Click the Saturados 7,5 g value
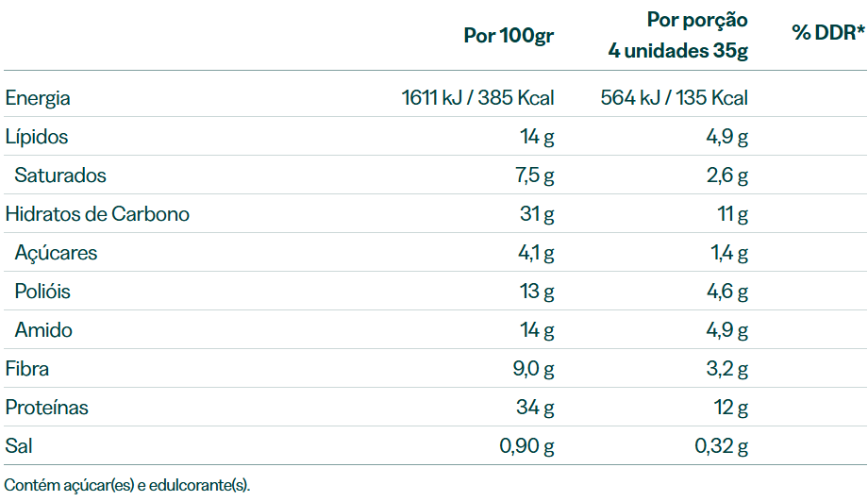Viewport: 868px width, 501px height. [535, 175]
